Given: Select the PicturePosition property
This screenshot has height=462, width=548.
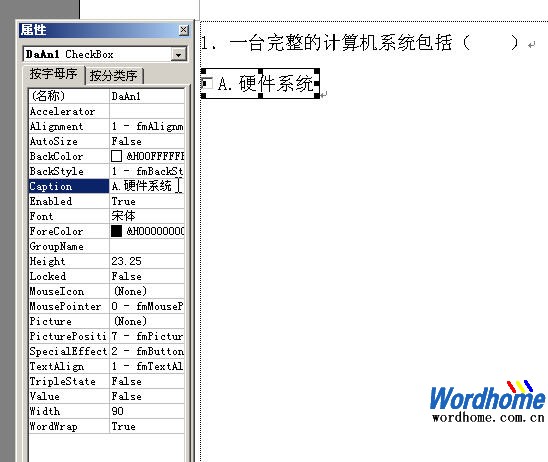Looking at the screenshot, I should [x=69, y=336].
